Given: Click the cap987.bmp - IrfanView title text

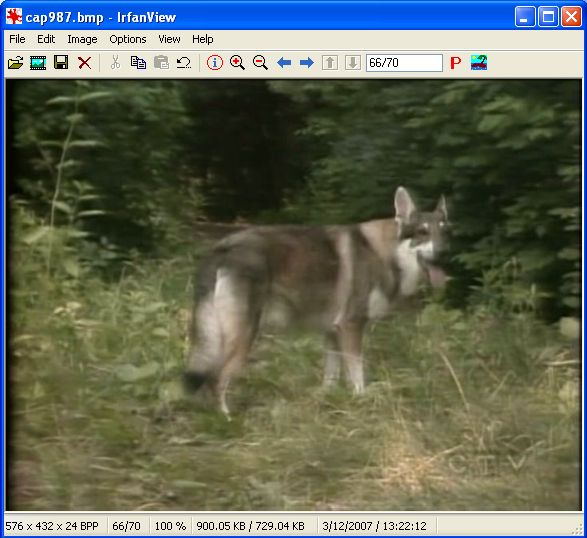Looking at the screenshot, I should (x=101, y=17).
